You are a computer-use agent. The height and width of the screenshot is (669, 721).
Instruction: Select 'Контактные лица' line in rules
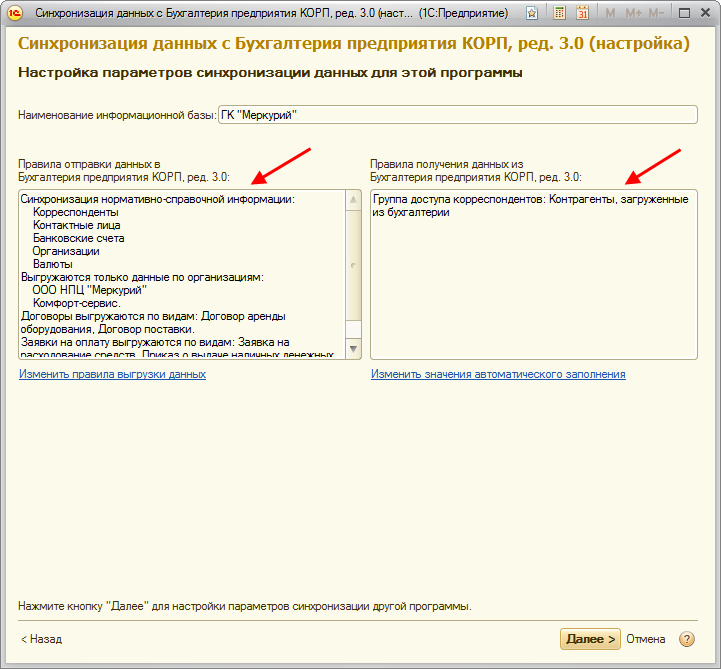click(77, 225)
